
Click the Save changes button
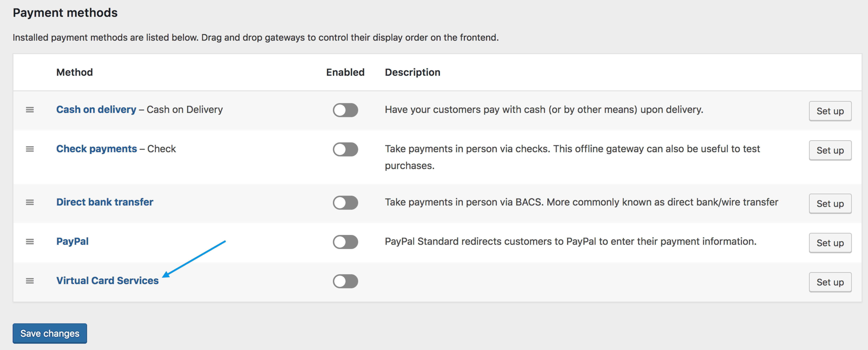(x=50, y=334)
